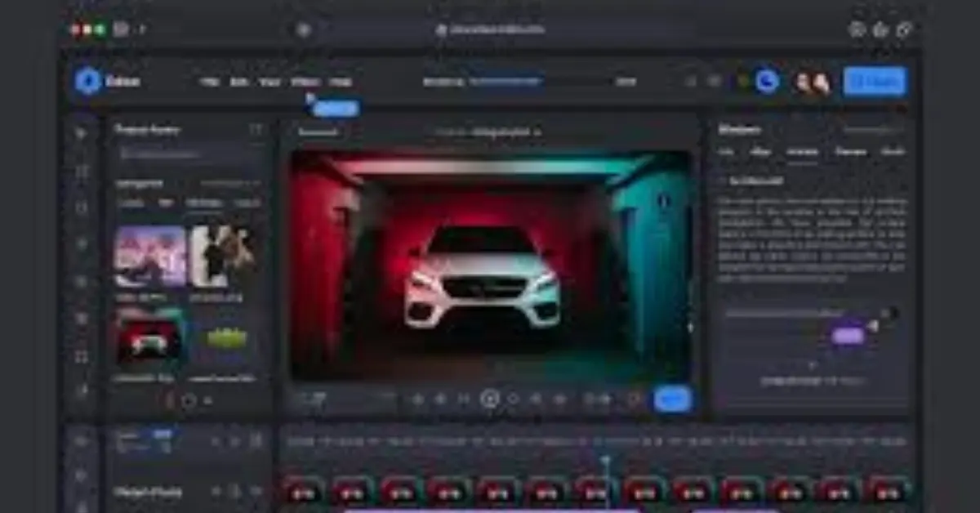Click the browser sidebar icon beside the window controls
Screen dimensions: 980x513
[121, 29]
